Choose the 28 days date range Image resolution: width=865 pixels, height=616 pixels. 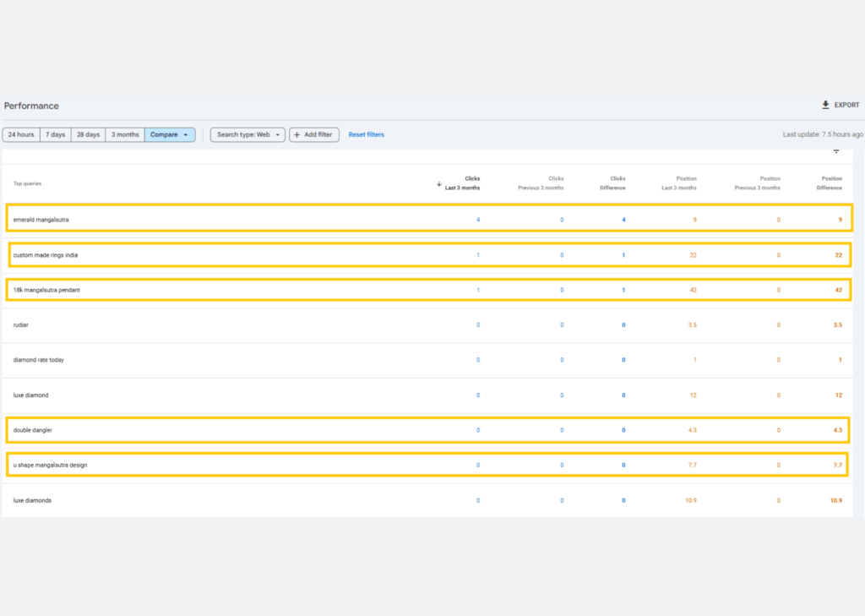point(88,135)
